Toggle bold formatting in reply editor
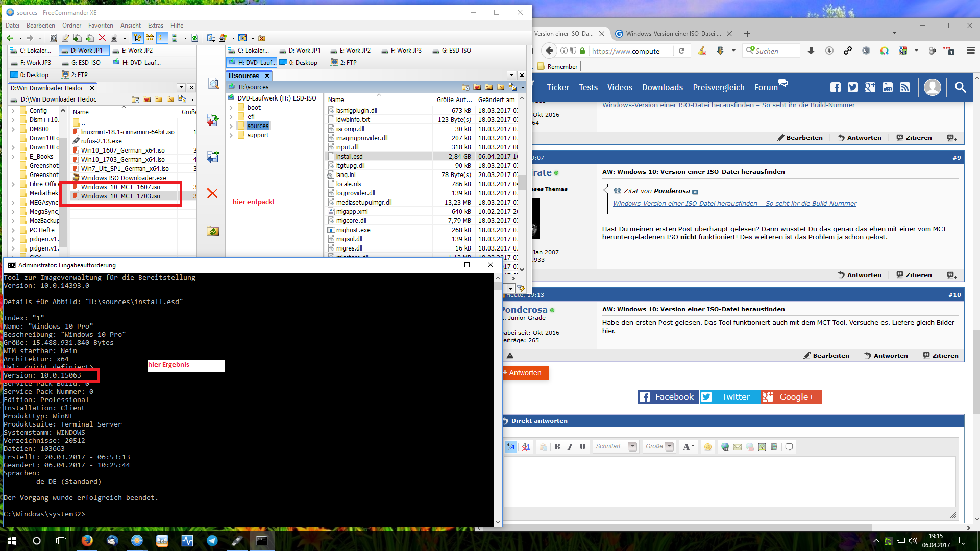The height and width of the screenshot is (551, 980). tap(557, 447)
